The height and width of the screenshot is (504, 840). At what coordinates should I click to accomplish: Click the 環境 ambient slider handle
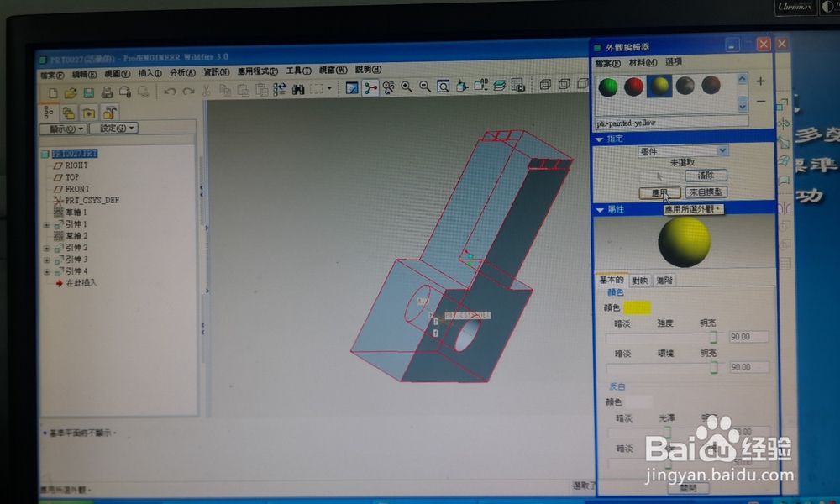point(713,367)
